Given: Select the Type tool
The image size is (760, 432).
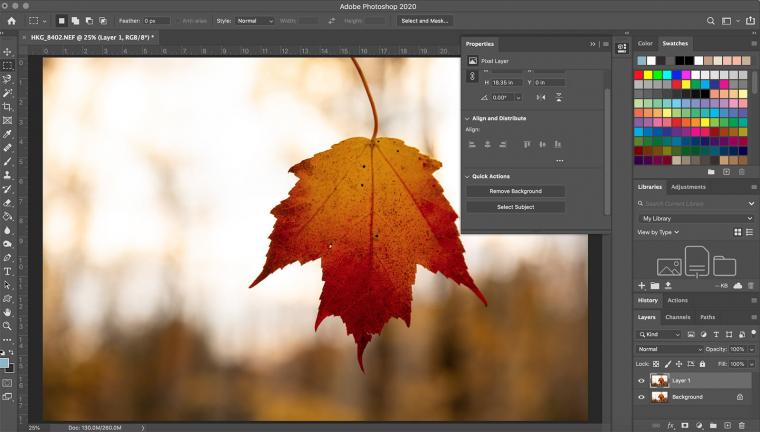Looking at the screenshot, I should 7,271.
